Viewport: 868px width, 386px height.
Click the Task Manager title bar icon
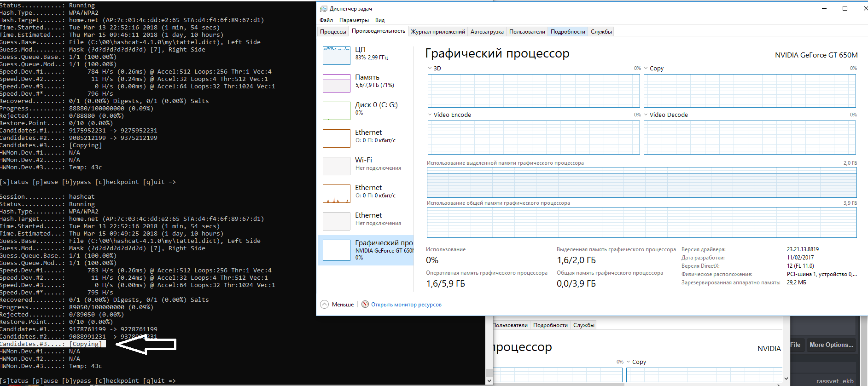324,9
